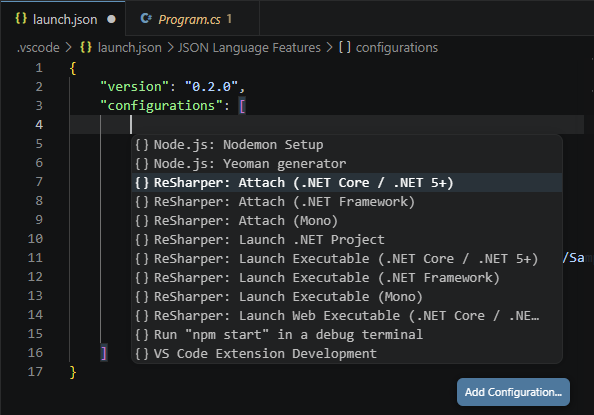
Task: Select Run "npm start" in a debug terminal
Action: click(x=347, y=334)
